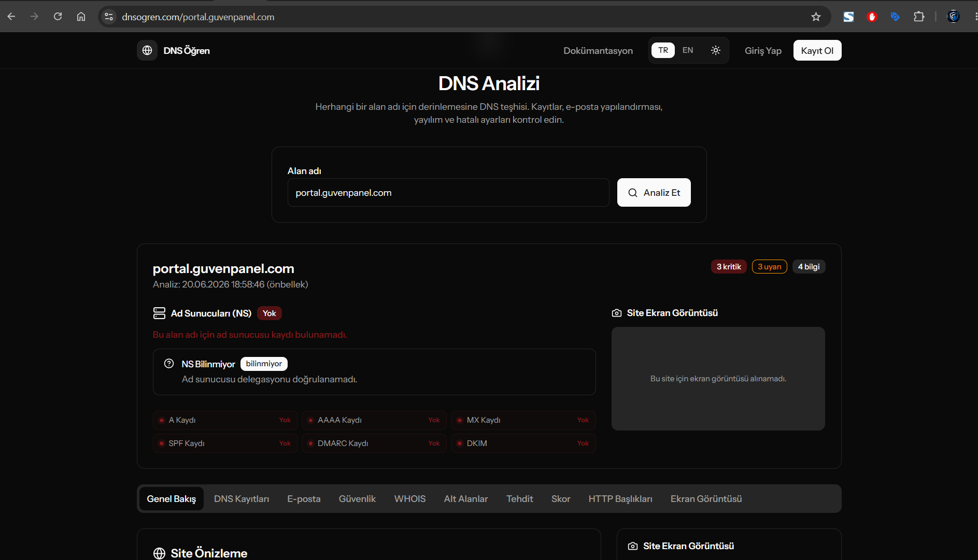Open the browser profile avatar

click(x=953, y=17)
